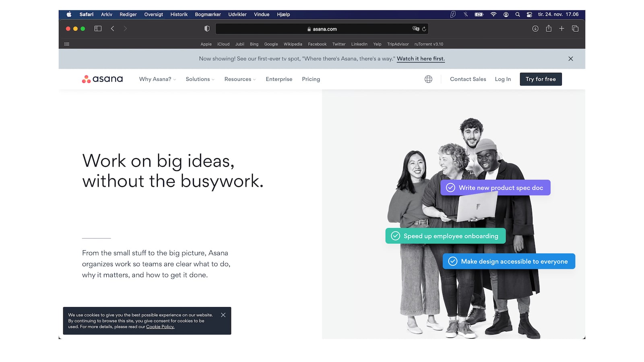Click the Safari back arrow
Image resolution: width=644 pixels, height=362 pixels.
click(113, 29)
